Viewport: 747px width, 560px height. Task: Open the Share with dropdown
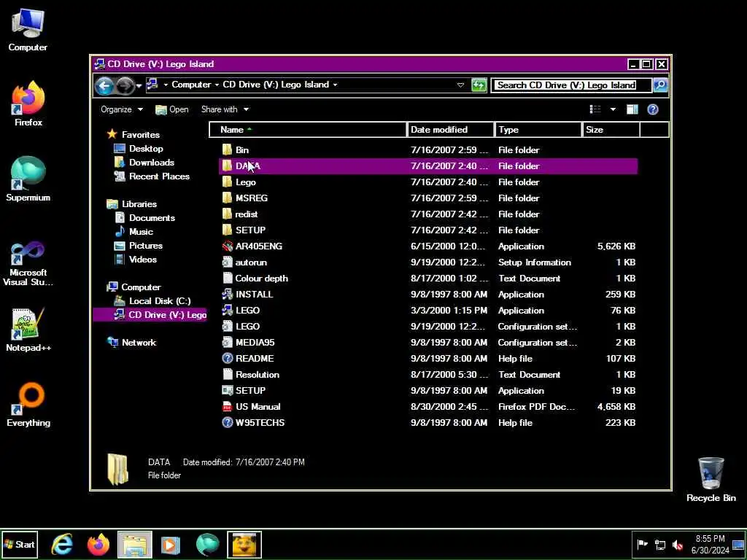pyautogui.click(x=225, y=109)
